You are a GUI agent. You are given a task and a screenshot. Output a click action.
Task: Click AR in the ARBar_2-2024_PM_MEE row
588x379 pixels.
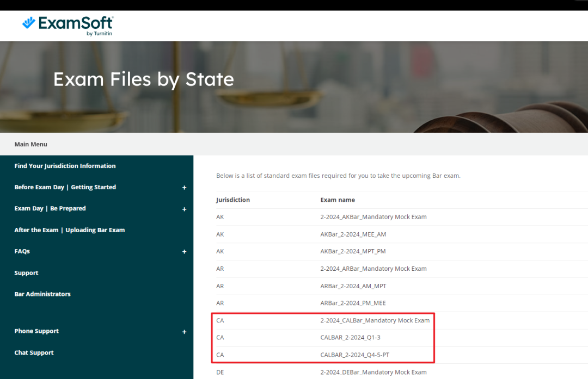220,303
